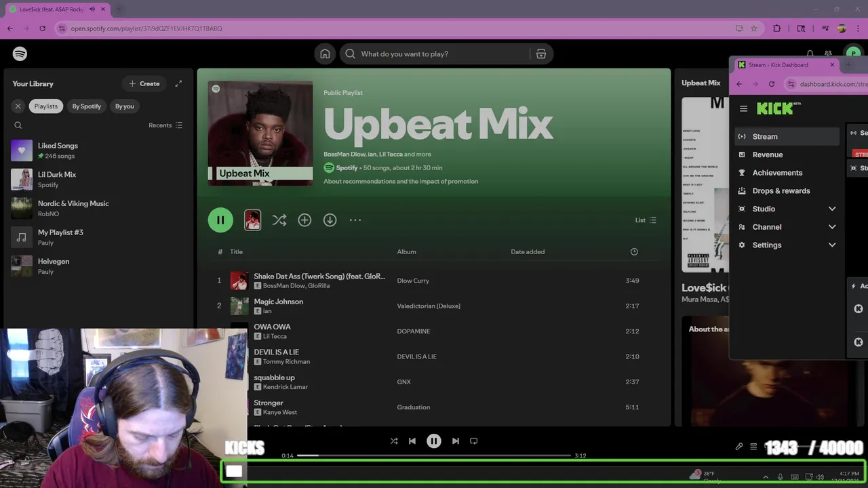Go to Spotify Home
Screen dimensions: 868x488
[x=325, y=54]
